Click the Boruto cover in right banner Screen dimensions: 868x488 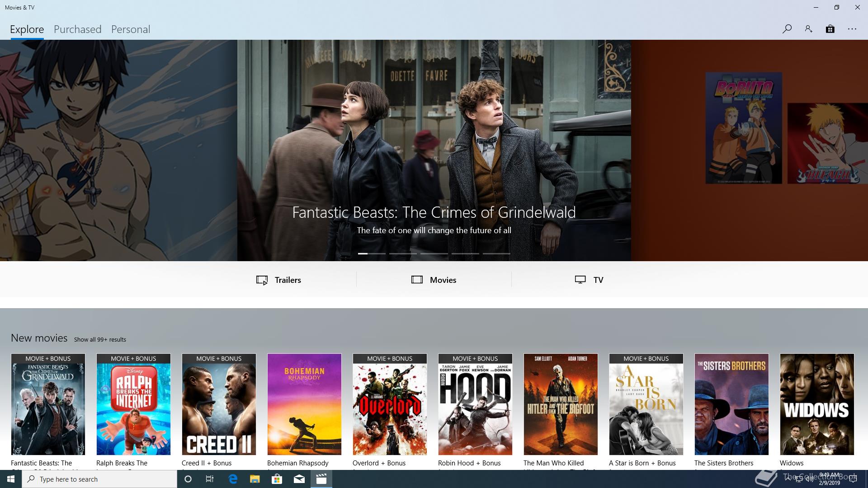click(x=744, y=128)
